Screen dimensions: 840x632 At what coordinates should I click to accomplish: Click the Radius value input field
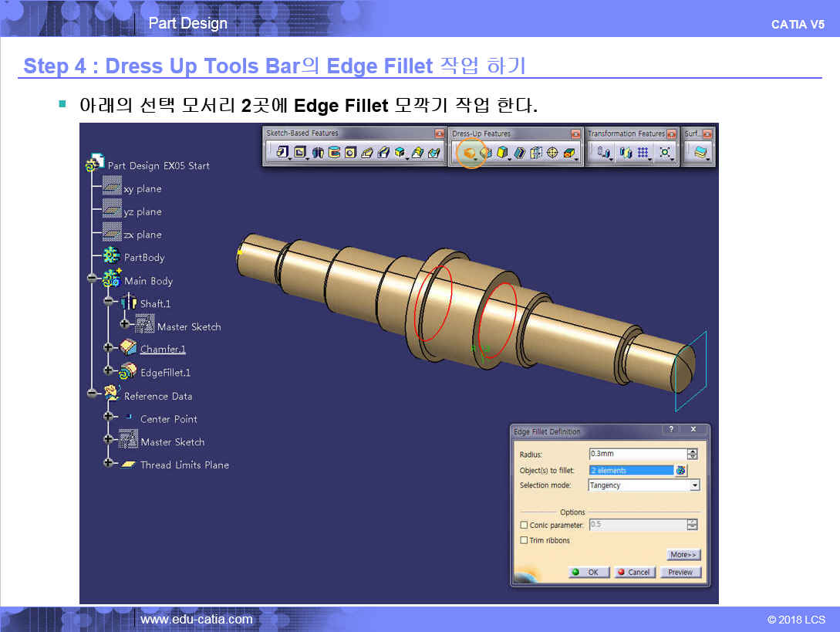[x=636, y=455]
